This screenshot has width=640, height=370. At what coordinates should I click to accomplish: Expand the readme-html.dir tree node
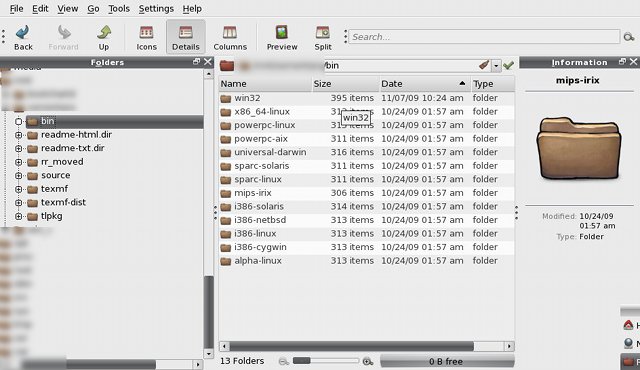[x=18, y=135]
